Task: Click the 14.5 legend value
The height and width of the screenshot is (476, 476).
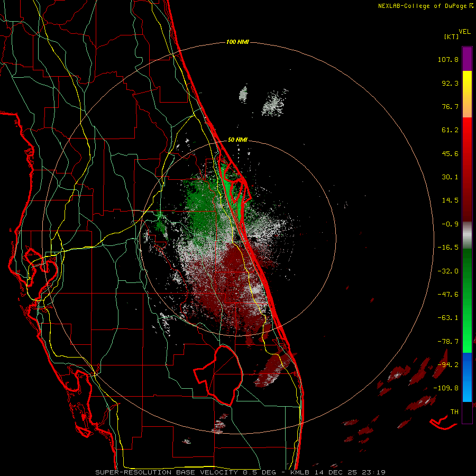Action: (x=450, y=200)
